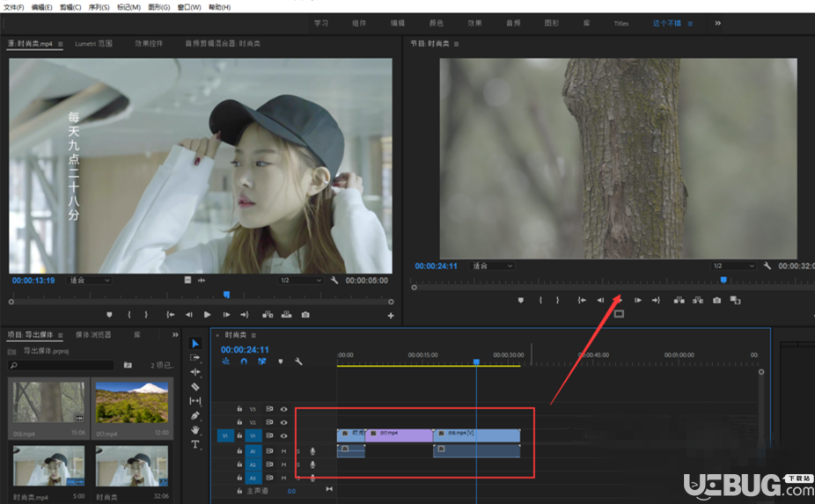815x504 pixels.
Task: Open 文件(F) menu
Action: click(x=13, y=7)
